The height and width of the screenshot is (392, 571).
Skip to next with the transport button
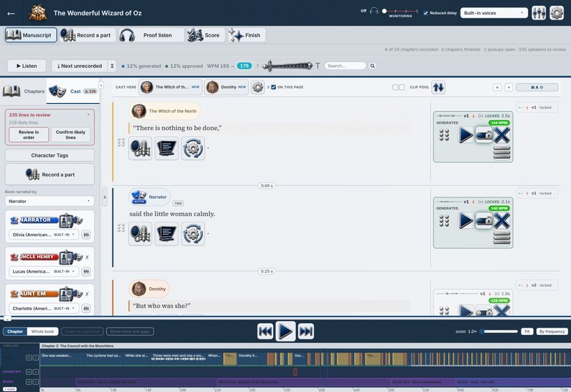click(306, 331)
